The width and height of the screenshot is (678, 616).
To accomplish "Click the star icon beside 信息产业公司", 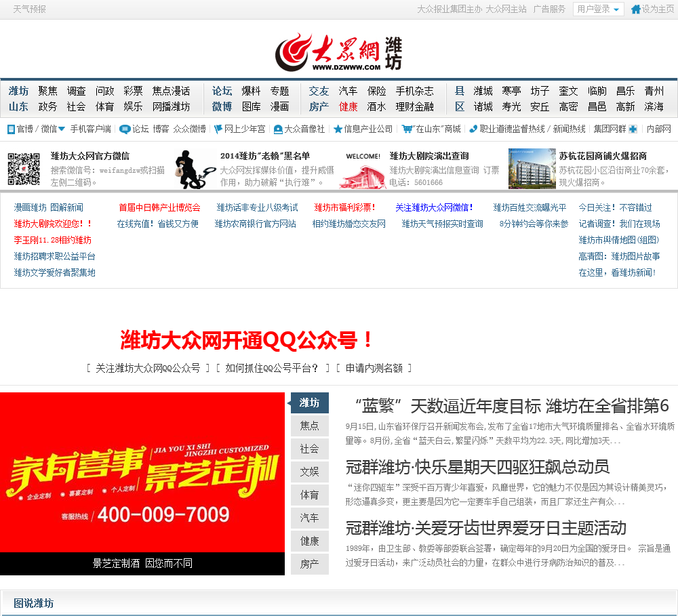I will (338, 129).
